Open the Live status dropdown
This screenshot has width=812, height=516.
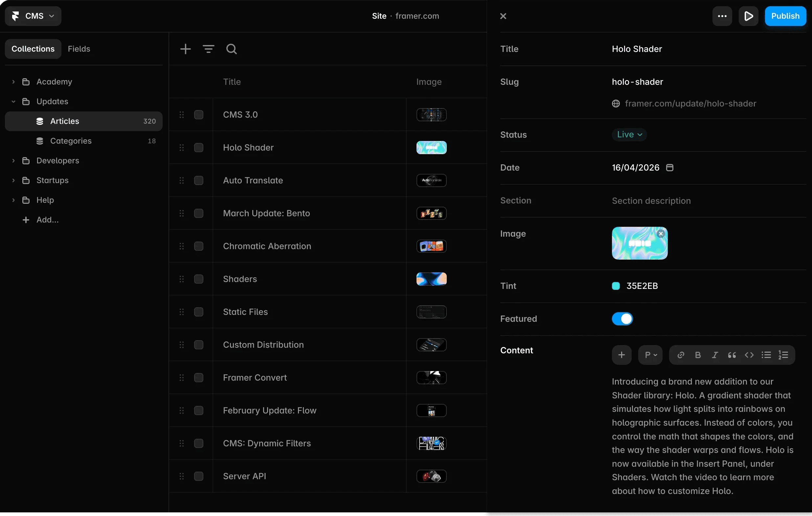pos(629,135)
